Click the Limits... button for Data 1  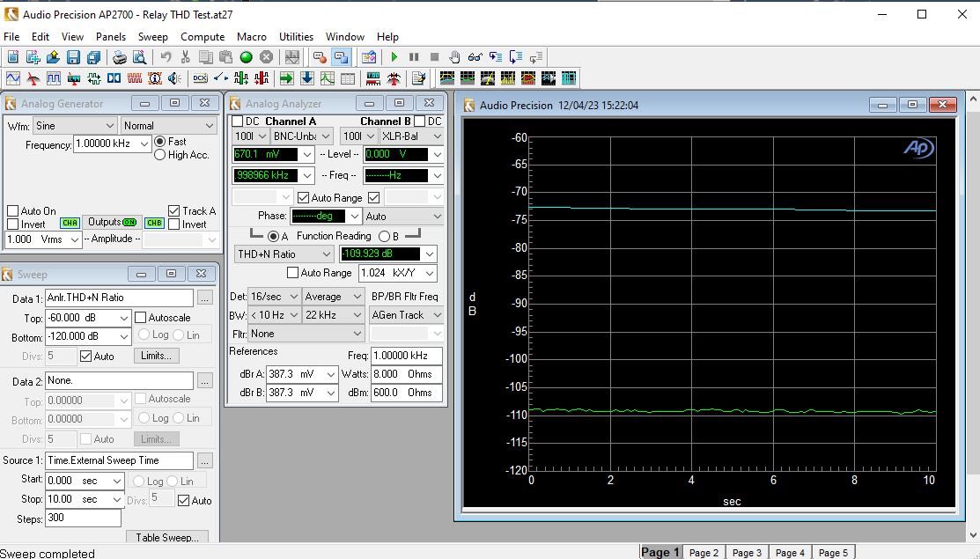pyautogui.click(x=157, y=356)
